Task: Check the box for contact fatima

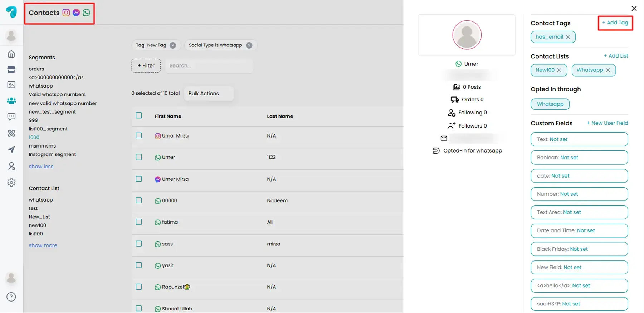Action: click(139, 222)
